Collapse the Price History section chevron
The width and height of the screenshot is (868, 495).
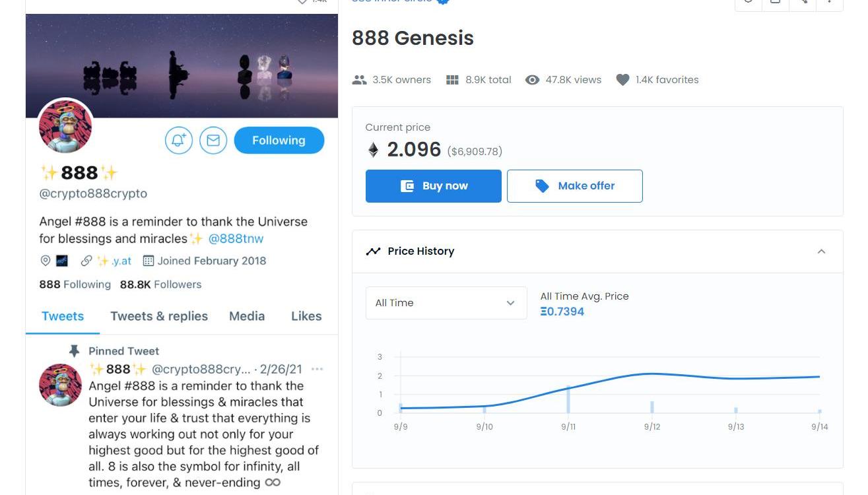(821, 251)
